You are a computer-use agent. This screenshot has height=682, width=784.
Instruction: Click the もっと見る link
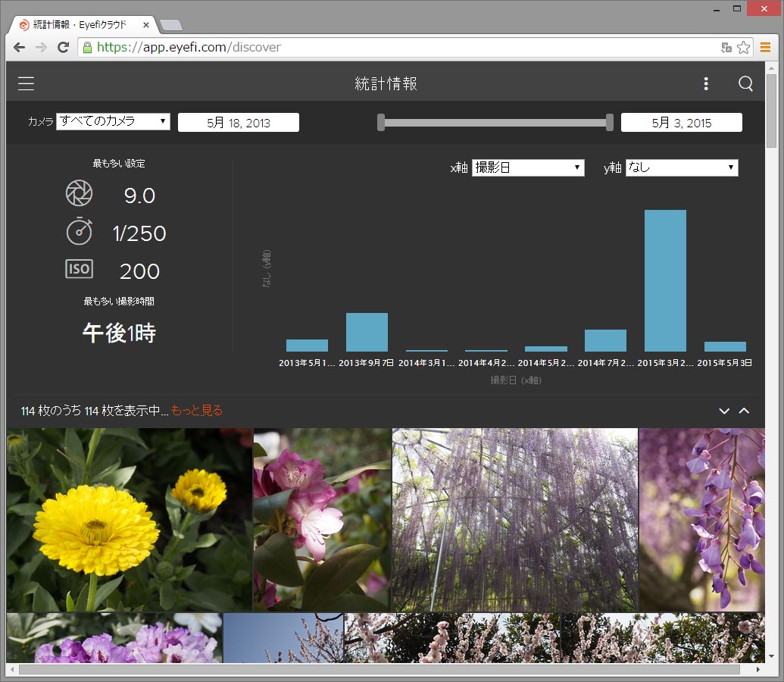tap(197, 410)
